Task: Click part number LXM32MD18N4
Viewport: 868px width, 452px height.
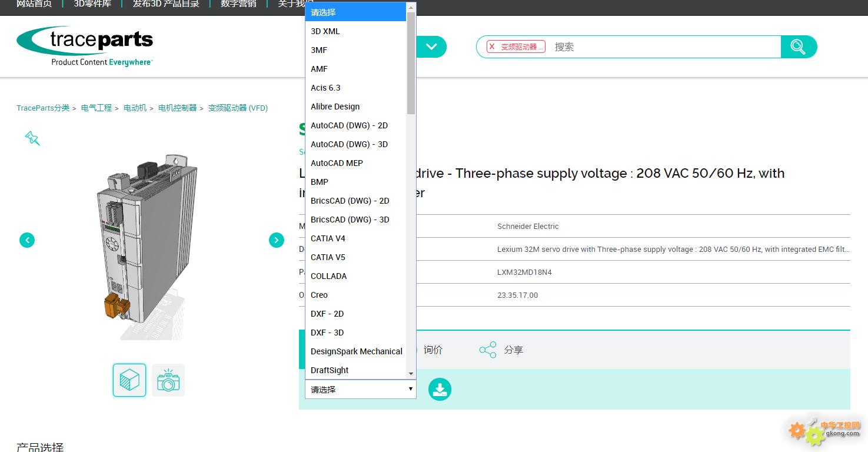Action: [524, 272]
